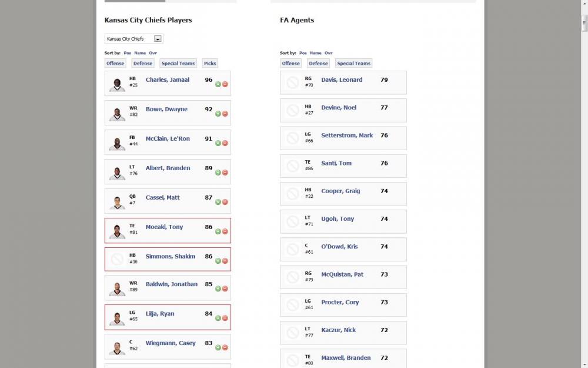Sort FA Agents by Name
This screenshot has height=368, width=588.
(315, 53)
